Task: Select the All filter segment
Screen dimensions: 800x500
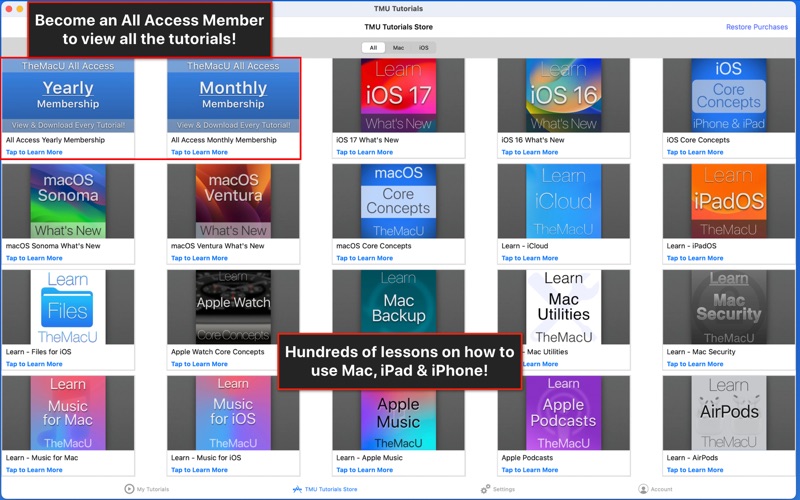Action: 373,47
